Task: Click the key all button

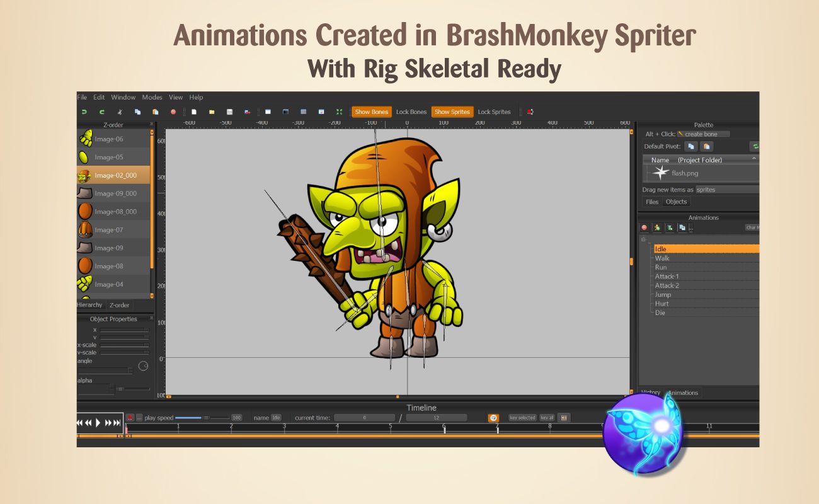Action: coord(547,418)
